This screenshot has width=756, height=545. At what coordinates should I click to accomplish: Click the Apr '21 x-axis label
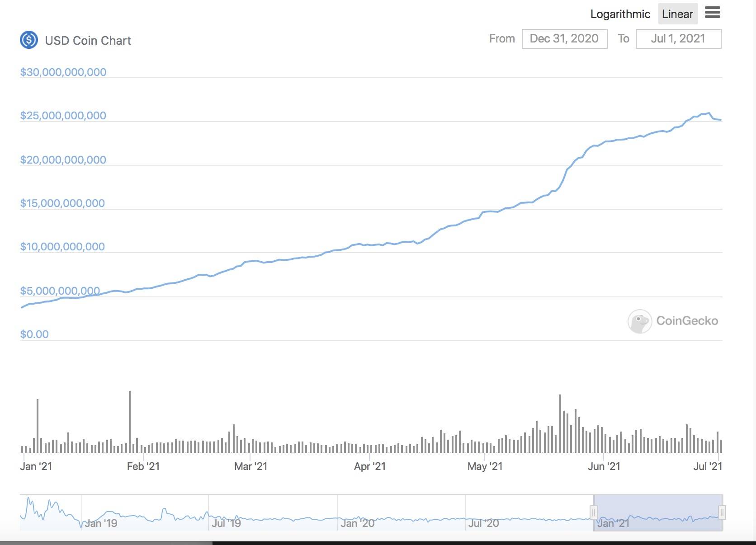click(x=370, y=466)
